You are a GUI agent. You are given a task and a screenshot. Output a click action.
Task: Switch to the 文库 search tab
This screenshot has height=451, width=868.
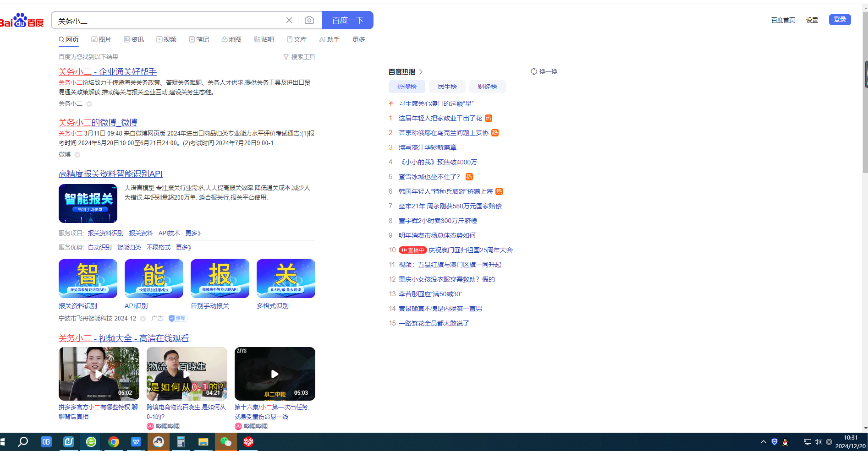297,39
